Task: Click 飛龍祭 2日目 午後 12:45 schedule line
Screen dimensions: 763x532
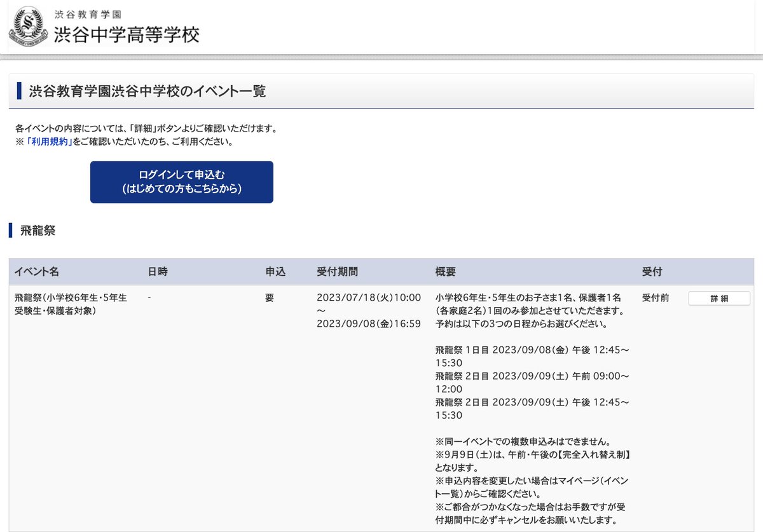Action: pos(533,408)
